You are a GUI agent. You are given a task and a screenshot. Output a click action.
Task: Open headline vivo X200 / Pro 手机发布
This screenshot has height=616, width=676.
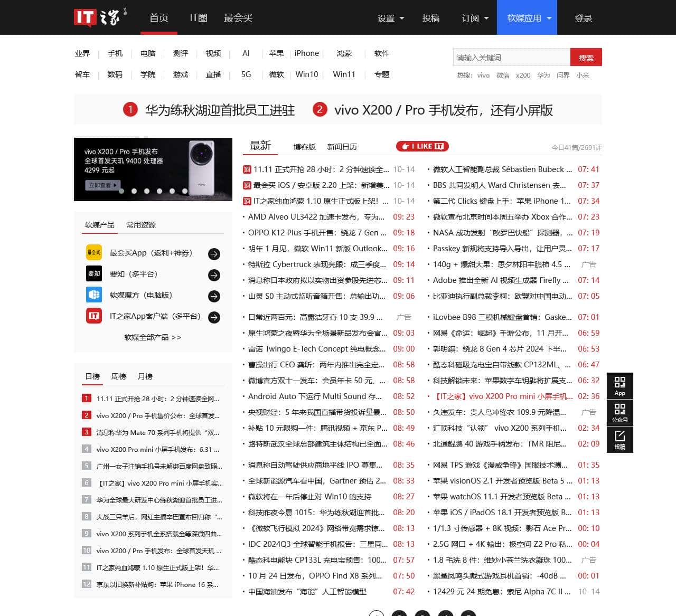[444, 110]
